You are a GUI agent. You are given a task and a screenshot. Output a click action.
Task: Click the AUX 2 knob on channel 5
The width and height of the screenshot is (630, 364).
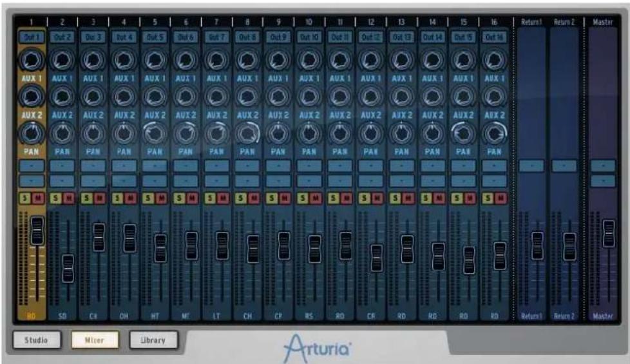pyautogui.click(x=155, y=97)
